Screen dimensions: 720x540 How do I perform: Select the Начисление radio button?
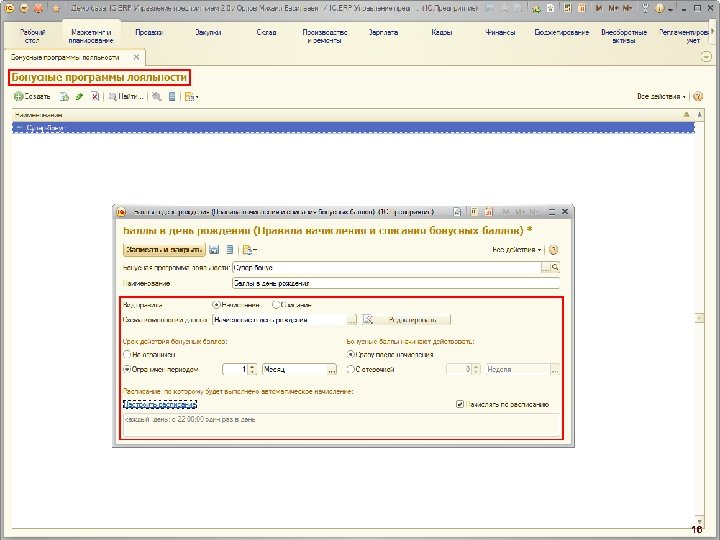coord(217,304)
